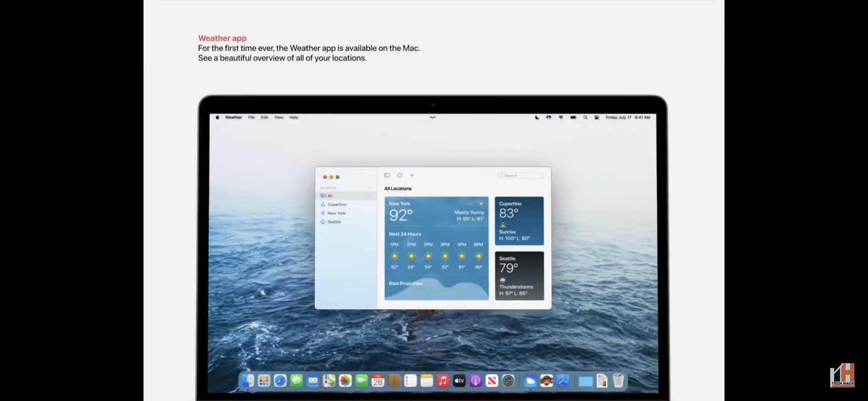
Task: Click the circular minus toolbar icon
Action: tap(400, 175)
